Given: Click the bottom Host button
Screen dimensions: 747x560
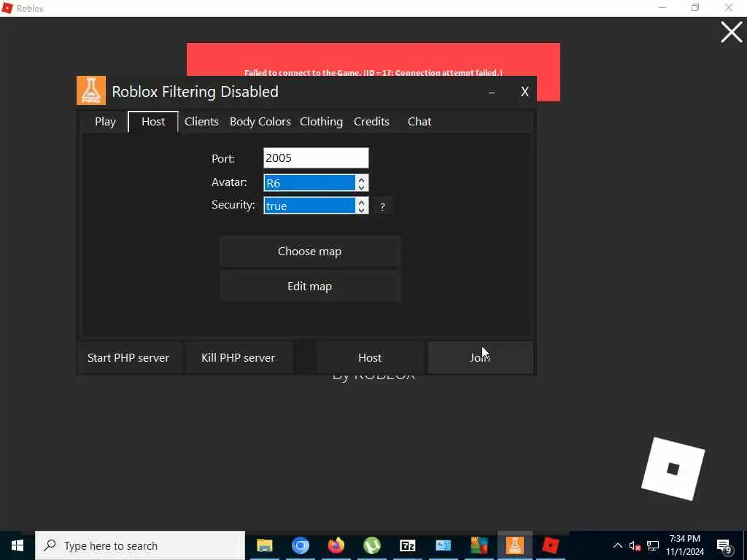Looking at the screenshot, I should point(370,357).
